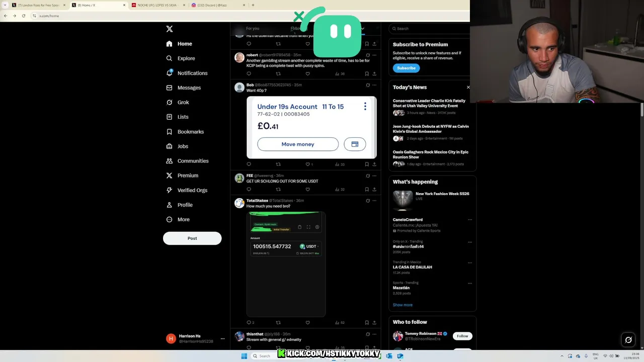Open the Explore search icon in sidebar
Screen dimensions: 644x362
(170, 58)
